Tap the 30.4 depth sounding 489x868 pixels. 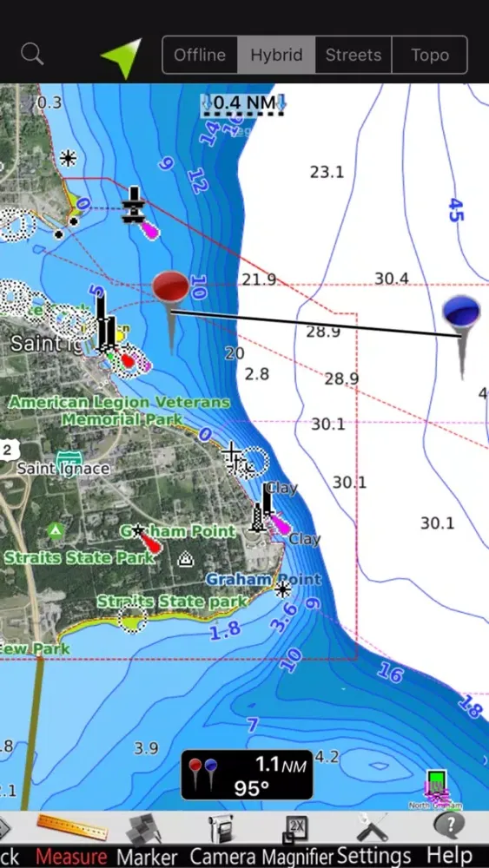tap(392, 278)
